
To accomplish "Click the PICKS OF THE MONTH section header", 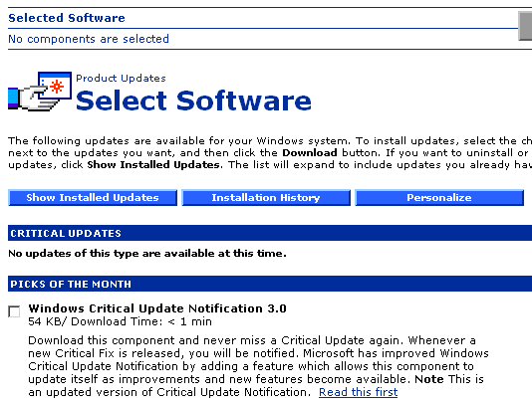I will tap(270, 284).
